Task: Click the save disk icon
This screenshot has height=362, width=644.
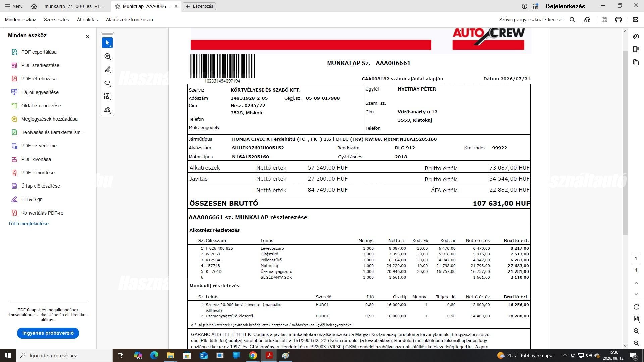Action: pos(604,20)
